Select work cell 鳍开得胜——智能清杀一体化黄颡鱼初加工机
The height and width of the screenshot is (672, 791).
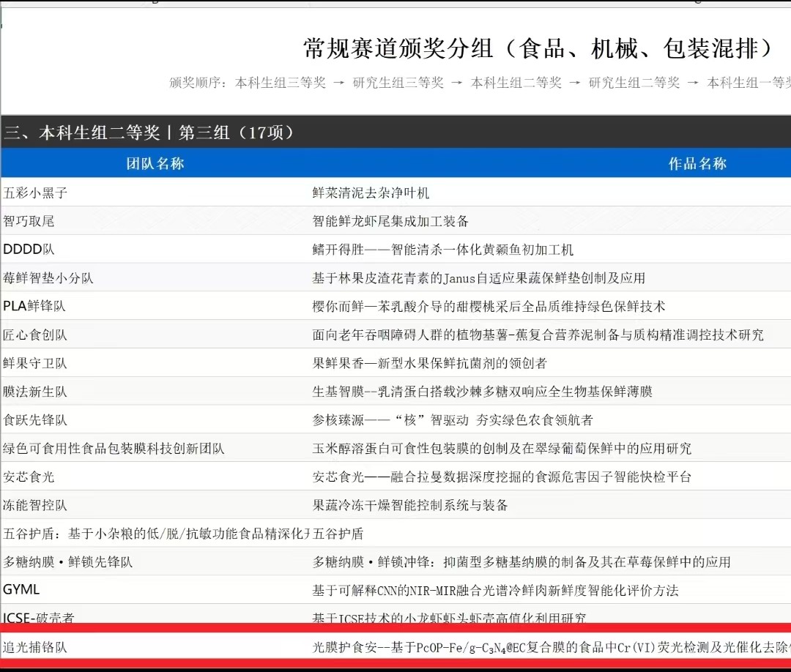pos(443,249)
